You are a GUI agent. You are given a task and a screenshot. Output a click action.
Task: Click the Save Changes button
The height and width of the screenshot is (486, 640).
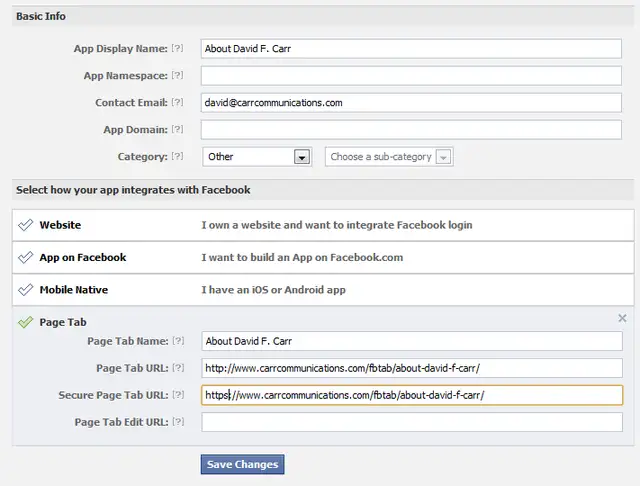point(242,464)
